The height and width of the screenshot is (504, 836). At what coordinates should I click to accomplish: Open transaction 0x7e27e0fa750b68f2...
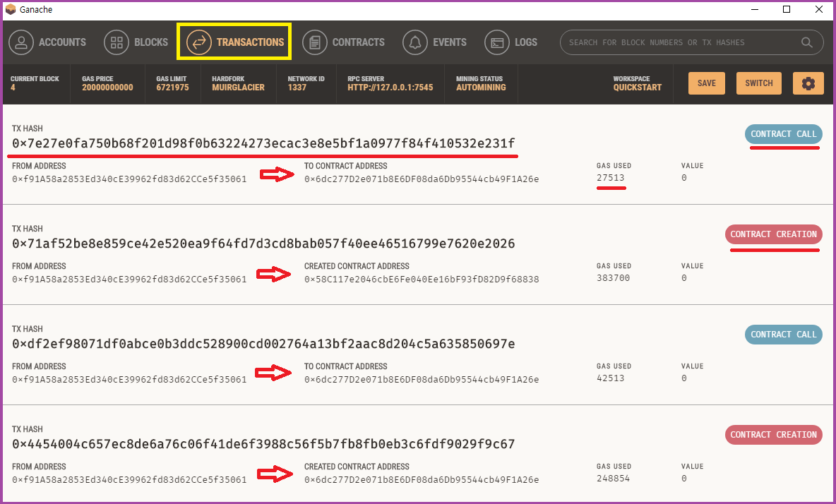(263, 143)
